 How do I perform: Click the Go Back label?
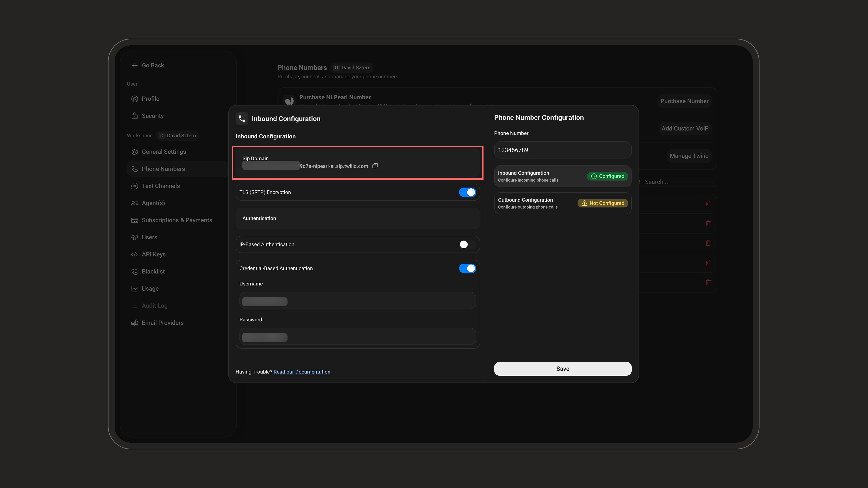(153, 65)
